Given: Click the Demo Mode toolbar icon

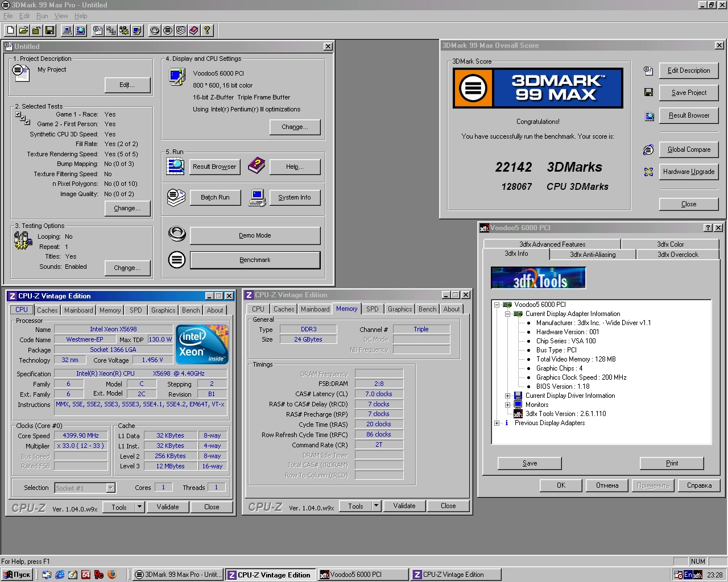Looking at the screenshot, I should [155, 30].
